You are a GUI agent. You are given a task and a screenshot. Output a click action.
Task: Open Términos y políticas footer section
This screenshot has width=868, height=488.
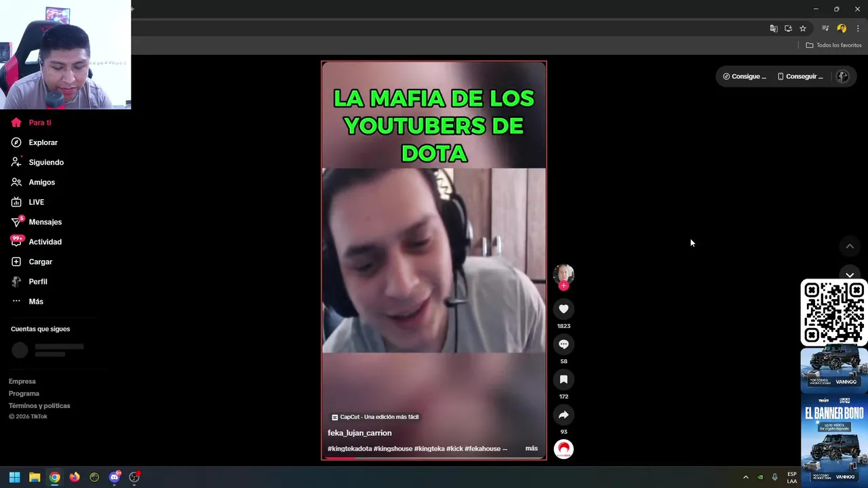click(39, 406)
